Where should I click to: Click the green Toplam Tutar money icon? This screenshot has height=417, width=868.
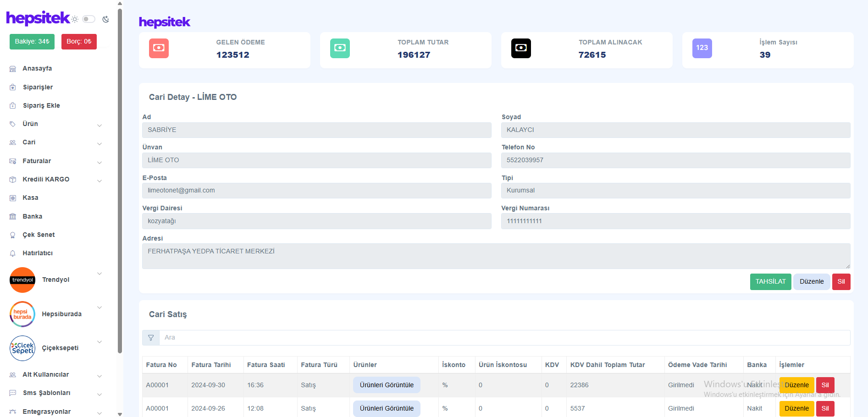(x=340, y=48)
